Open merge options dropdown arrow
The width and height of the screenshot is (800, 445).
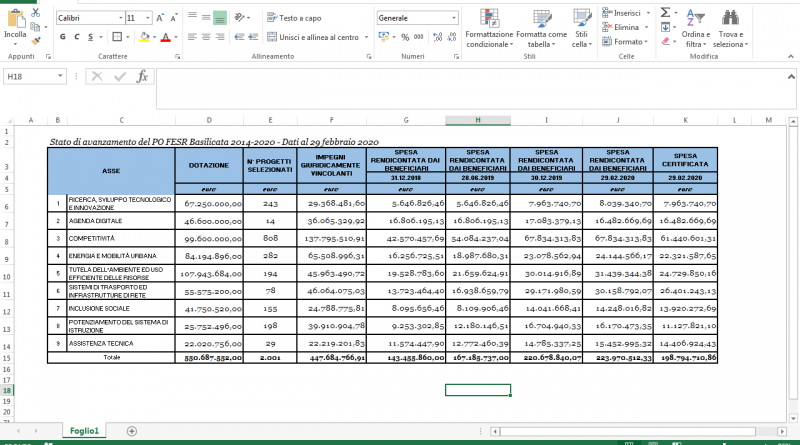tap(366, 37)
